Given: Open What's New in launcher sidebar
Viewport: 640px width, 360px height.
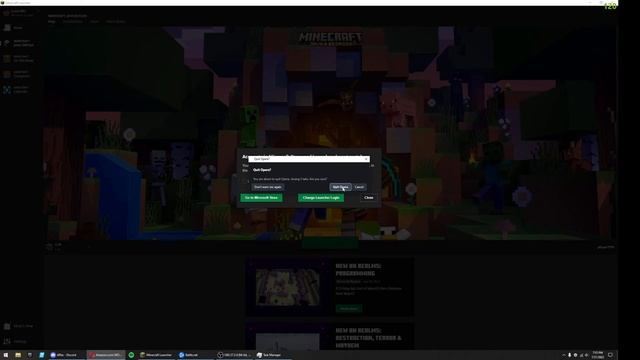Looking at the screenshot, I should tap(18, 326).
